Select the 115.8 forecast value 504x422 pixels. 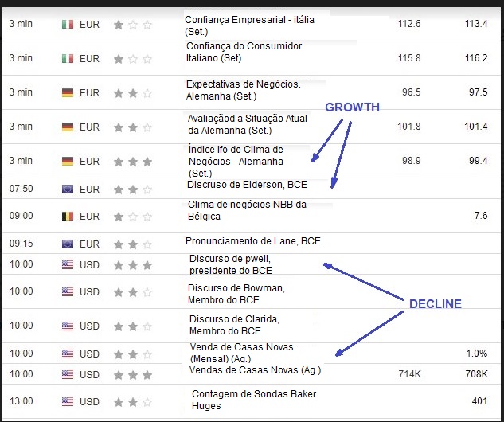pyautogui.click(x=409, y=58)
